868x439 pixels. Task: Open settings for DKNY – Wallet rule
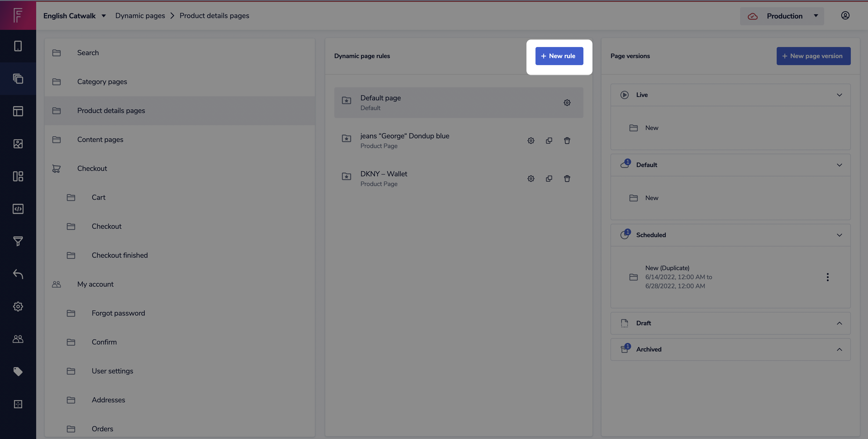[x=531, y=179]
